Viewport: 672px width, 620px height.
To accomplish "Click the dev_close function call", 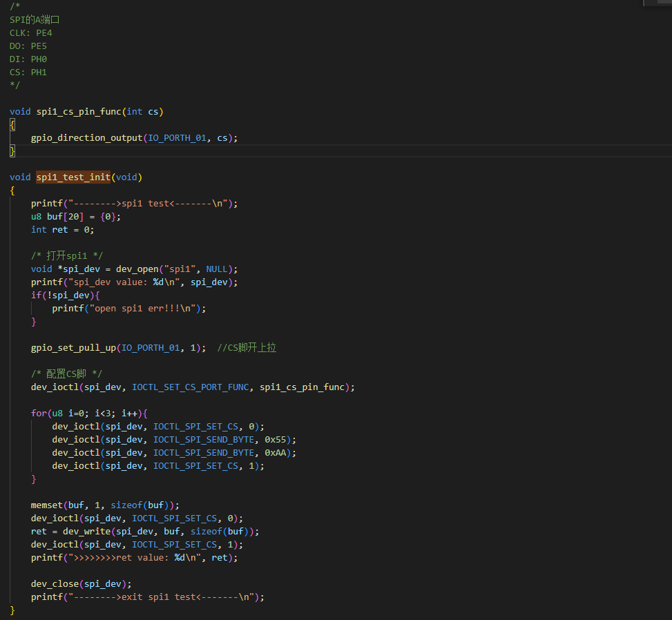I will click(x=55, y=584).
